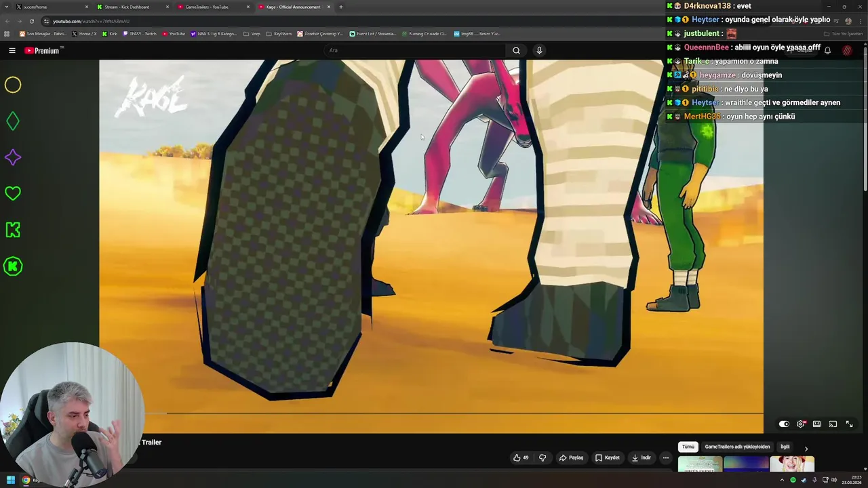Open the Chrome apps grid shortcut
This screenshot has height=488, width=868.
point(7,33)
